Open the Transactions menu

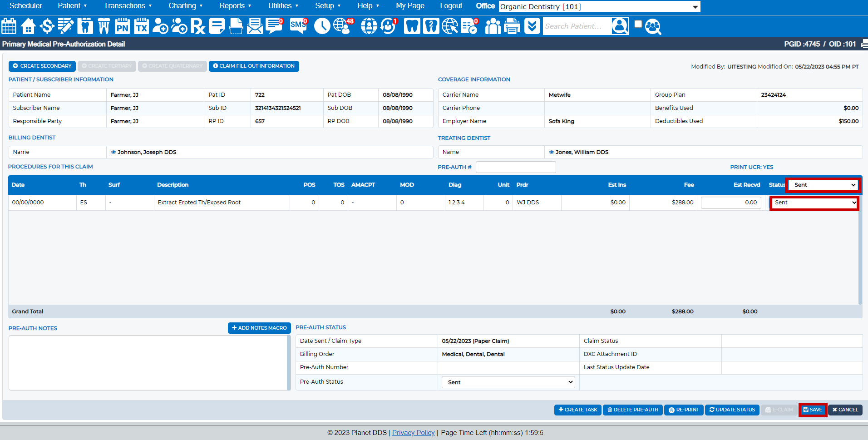tap(128, 5)
